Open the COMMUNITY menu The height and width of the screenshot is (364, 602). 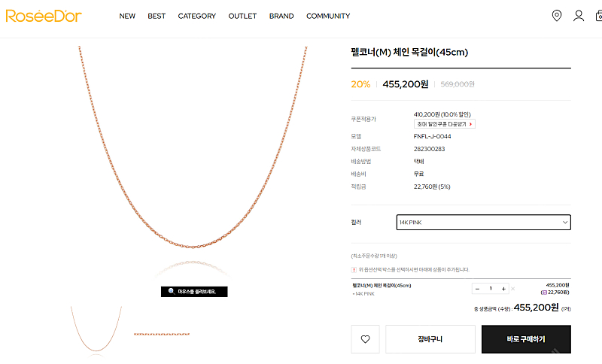pos(328,16)
